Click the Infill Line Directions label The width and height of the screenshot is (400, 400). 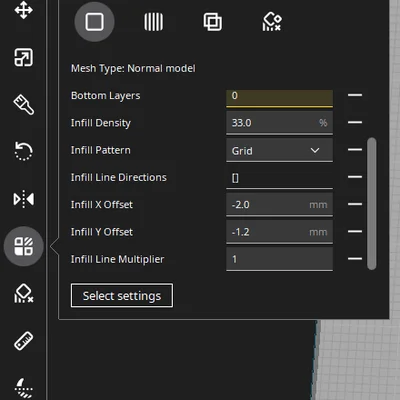118,178
